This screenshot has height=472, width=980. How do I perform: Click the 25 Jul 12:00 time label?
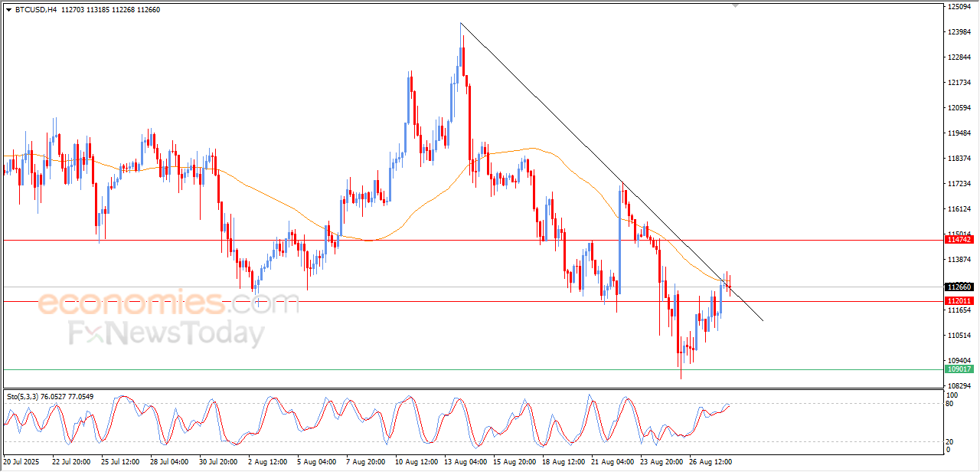point(119,462)
